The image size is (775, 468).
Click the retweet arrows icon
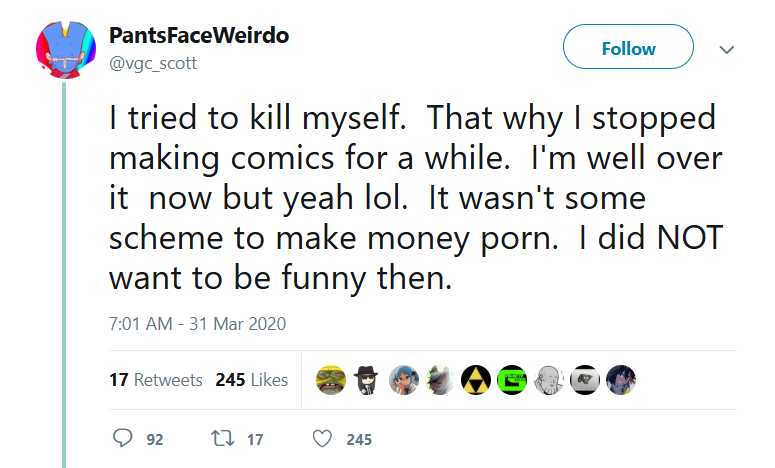click(x=222, y=438)
